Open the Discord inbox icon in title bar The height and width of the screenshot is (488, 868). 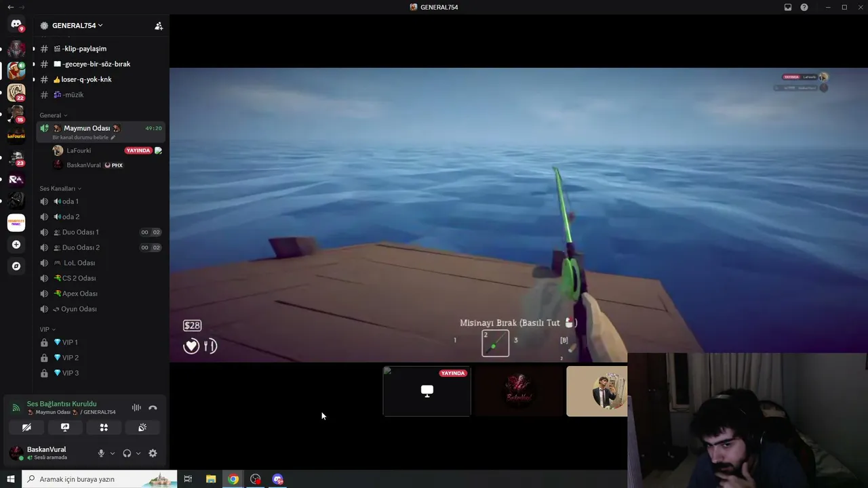pos(788,7)
